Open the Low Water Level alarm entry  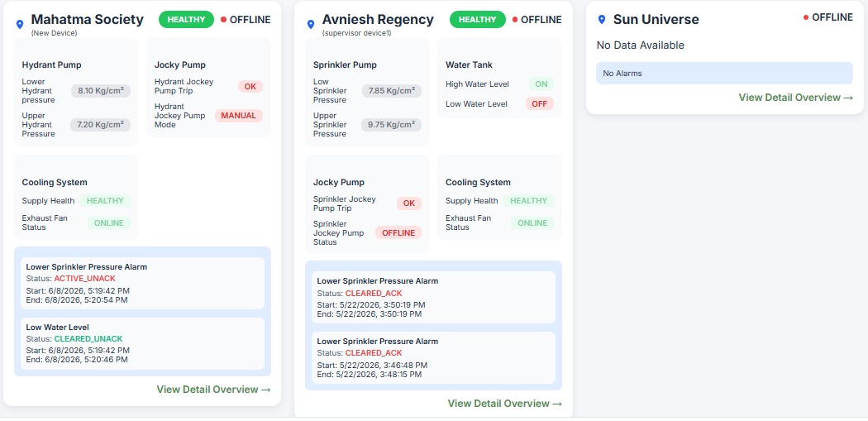pos(142,343)
